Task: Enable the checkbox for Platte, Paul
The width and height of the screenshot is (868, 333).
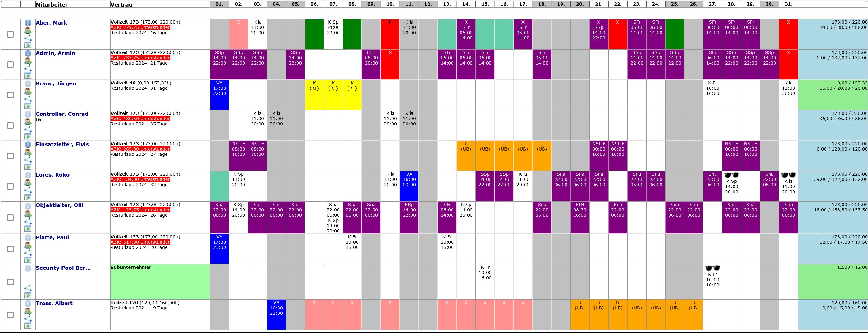Action: pyautogui.click(x=11, y=249)
